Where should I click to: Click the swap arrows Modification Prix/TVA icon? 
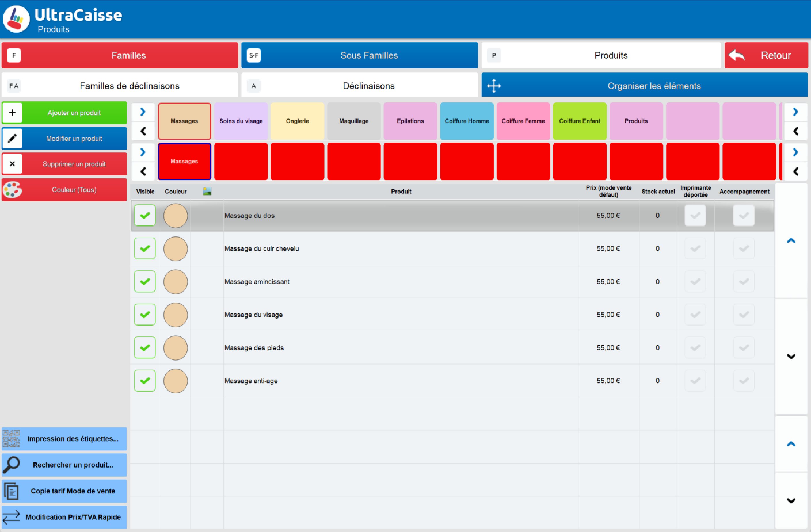[x=12, y=517]
